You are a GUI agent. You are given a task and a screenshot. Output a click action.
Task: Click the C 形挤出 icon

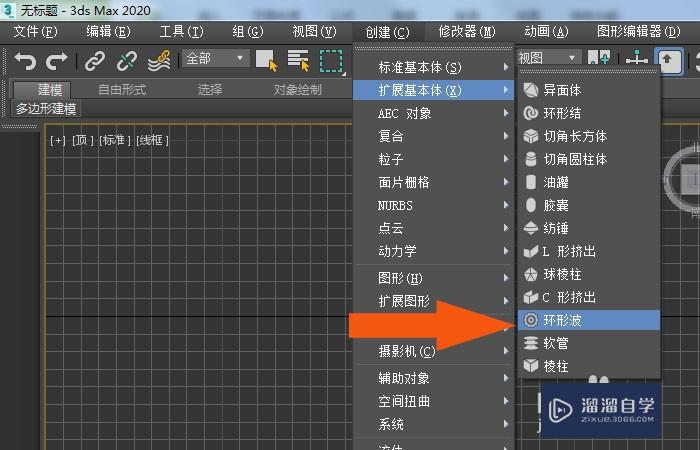pos(531,297)
